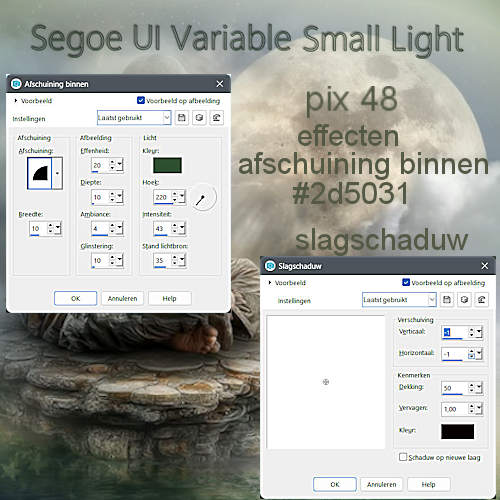Viewport: 500px width, 500px height.
Task: Click the Vervagen value field
Action: point(455,409)
